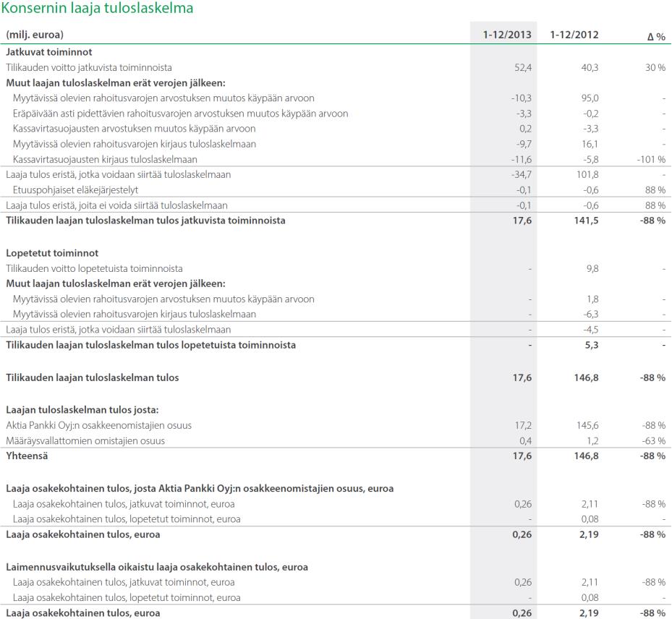Click the 'Yhteensä' total row label
This screenshot has width=672, height=619.
pos(27,456)
